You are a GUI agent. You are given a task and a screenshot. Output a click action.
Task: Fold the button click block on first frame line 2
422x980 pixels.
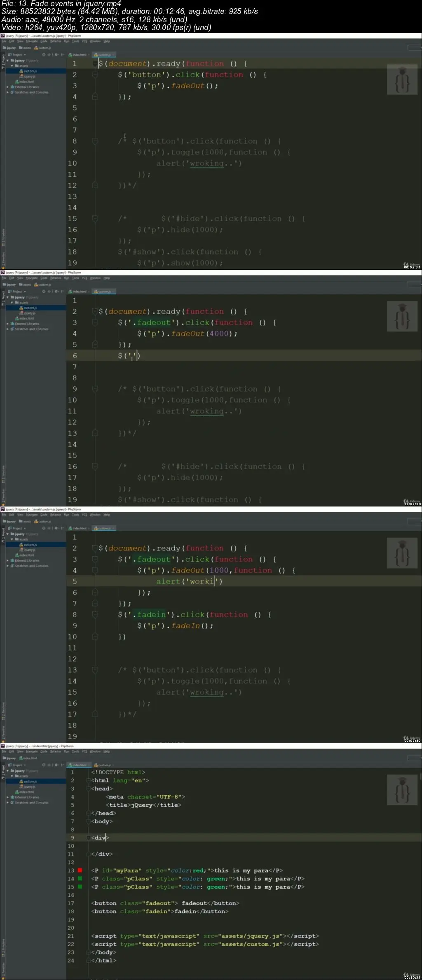point(95,75)
